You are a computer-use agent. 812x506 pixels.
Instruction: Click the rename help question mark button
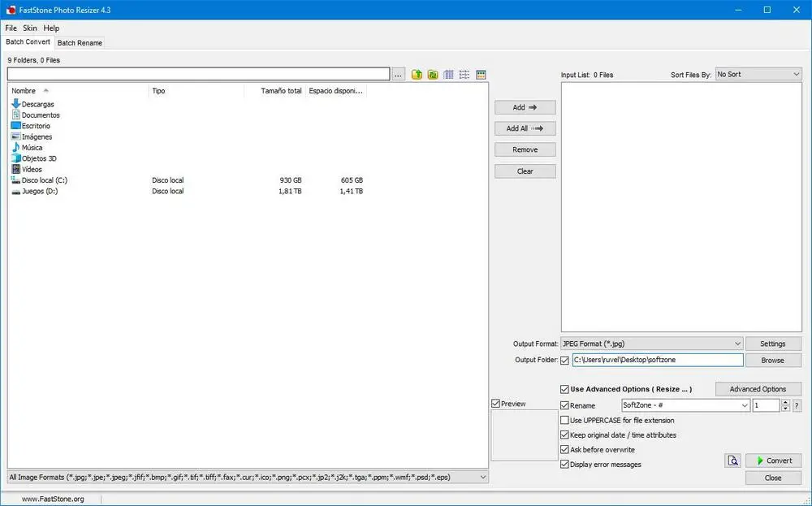tap(797, 405)
